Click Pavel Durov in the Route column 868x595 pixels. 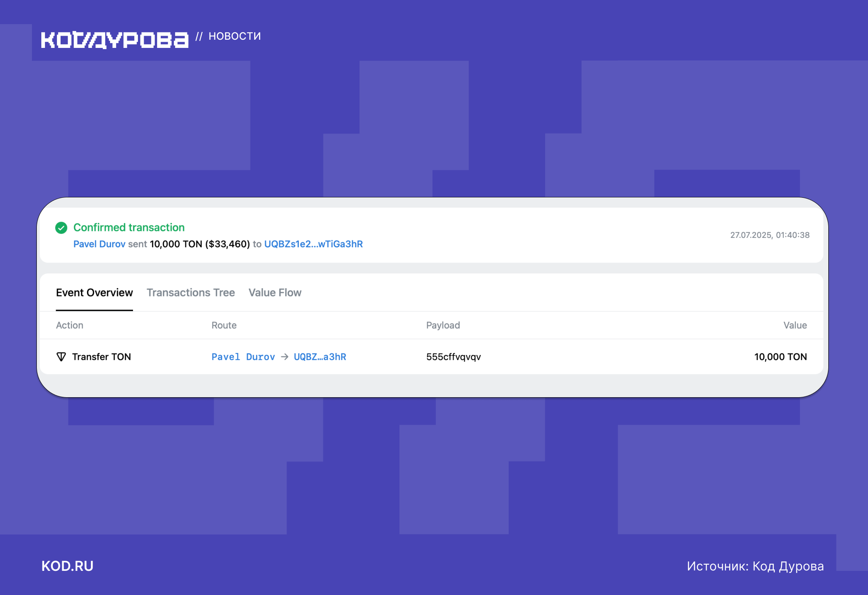(x=243, y=357)
